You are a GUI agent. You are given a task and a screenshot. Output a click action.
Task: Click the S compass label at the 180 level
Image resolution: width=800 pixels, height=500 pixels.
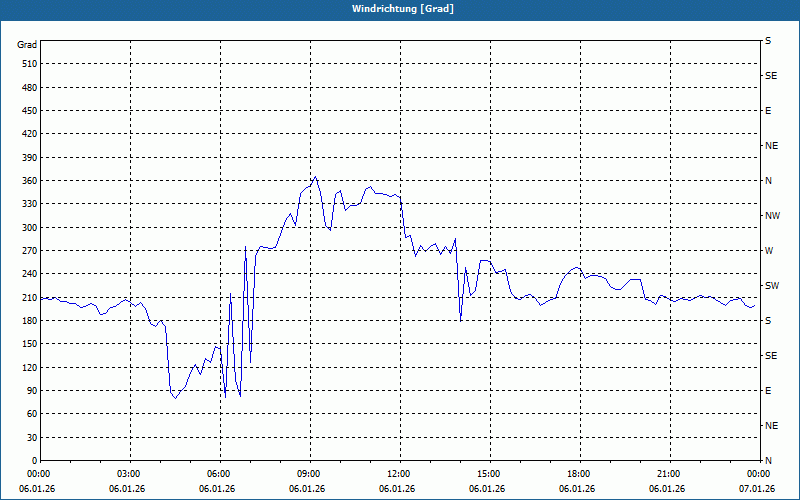(768, 320)
